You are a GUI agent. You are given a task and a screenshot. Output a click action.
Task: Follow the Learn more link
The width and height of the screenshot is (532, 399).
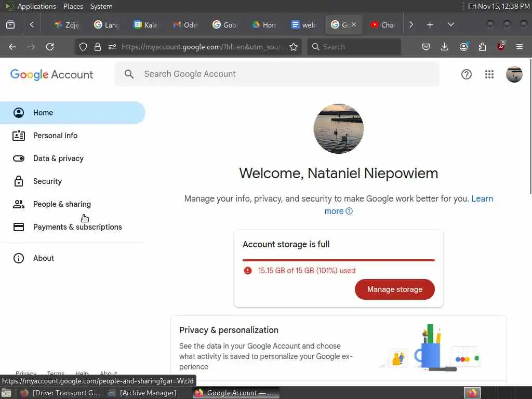tap(482, 199)
